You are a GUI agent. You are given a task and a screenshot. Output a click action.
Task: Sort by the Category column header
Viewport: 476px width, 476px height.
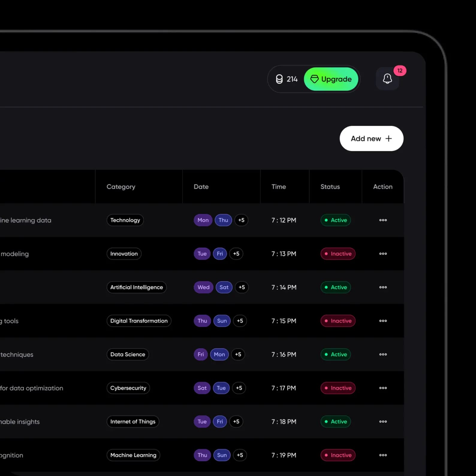[121, 187]
